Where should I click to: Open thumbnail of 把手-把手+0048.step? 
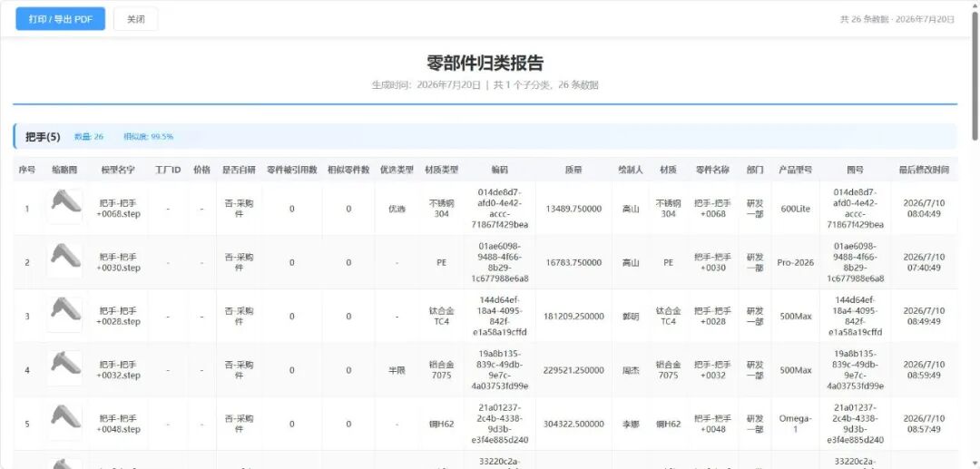[x=65, y=422]
